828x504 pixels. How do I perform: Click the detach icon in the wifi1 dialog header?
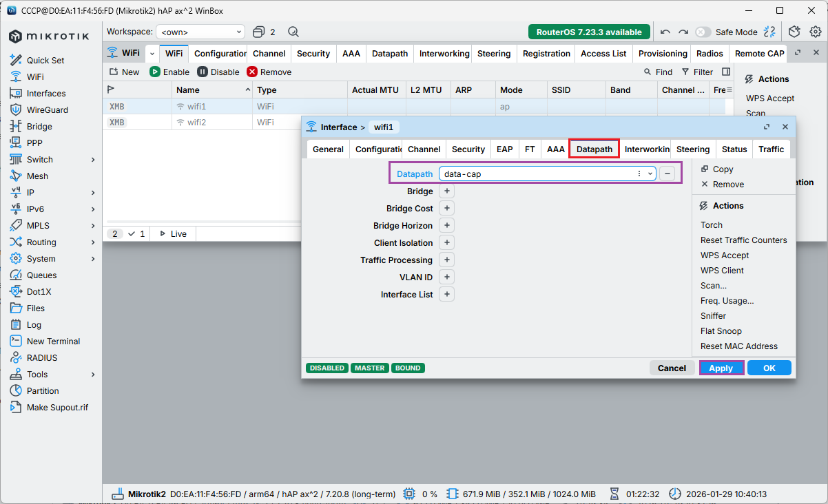[x=767, y=127]
